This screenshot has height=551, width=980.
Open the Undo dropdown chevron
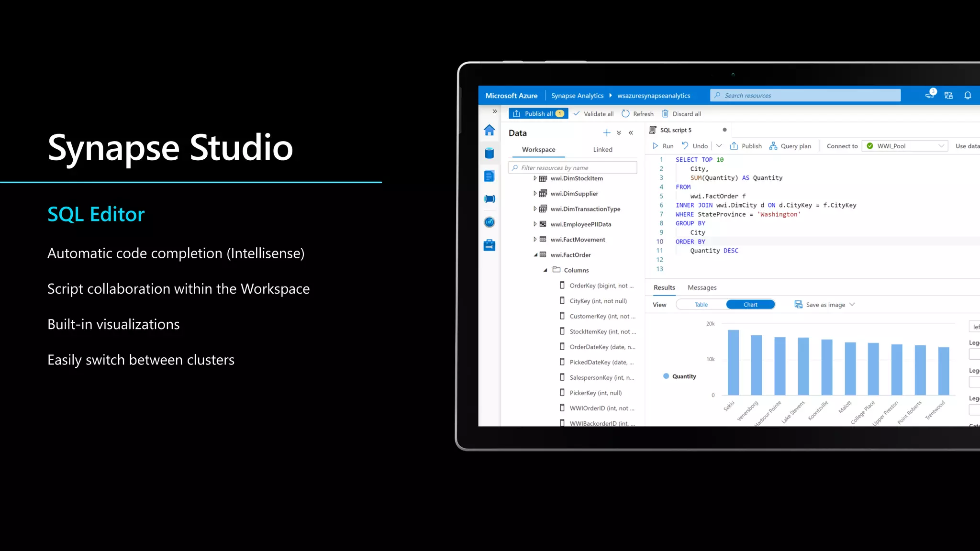[719, 146]
